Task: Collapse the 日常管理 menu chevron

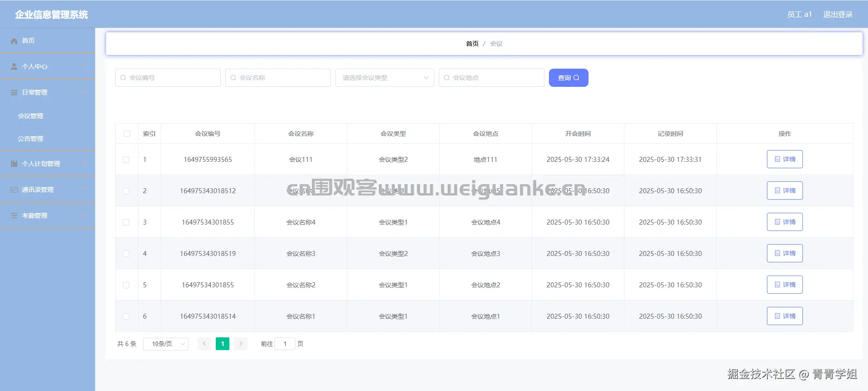Action: (x=84, y=92)
